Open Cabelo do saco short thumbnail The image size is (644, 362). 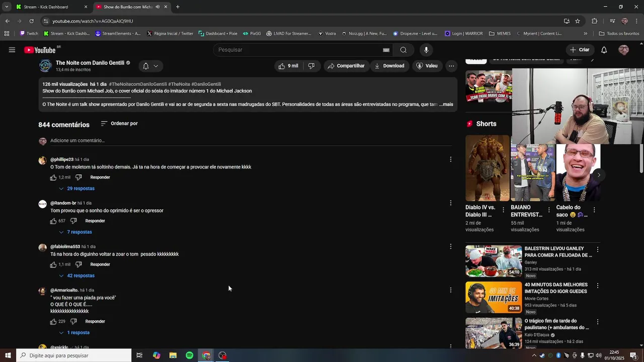[578, 172]
